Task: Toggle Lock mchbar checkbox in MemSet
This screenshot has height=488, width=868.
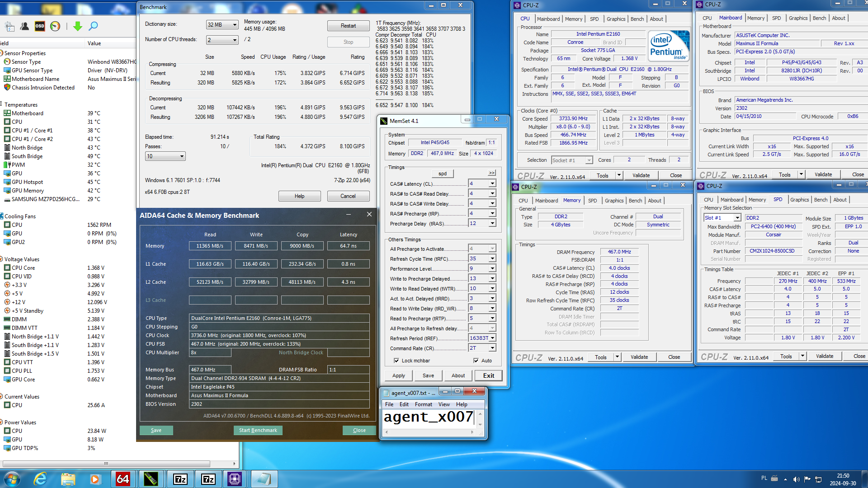Action: [x=396, y=361]
